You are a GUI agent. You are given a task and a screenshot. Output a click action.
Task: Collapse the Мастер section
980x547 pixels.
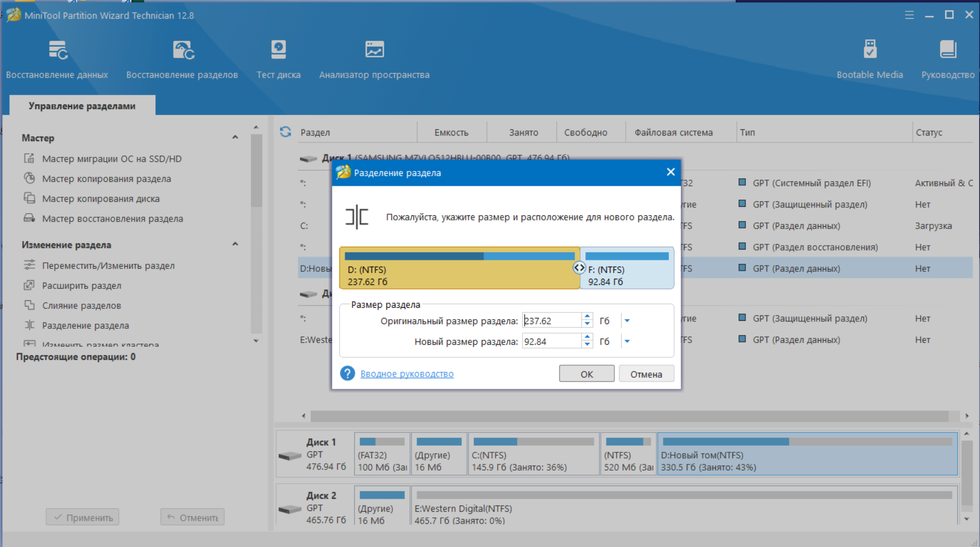coord(235,137)
